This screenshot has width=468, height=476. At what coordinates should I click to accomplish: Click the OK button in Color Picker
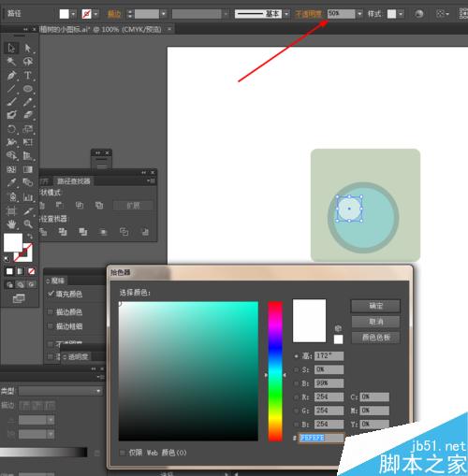click(375, 306)
